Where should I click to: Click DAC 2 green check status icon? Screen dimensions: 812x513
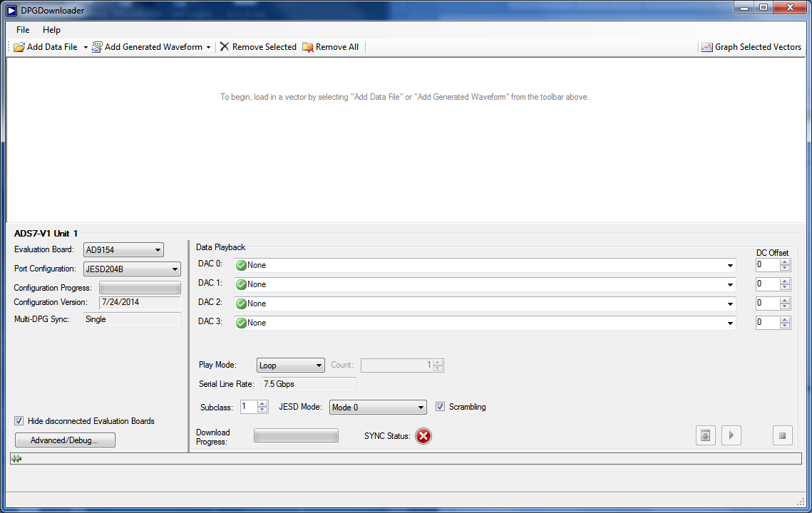241,304
